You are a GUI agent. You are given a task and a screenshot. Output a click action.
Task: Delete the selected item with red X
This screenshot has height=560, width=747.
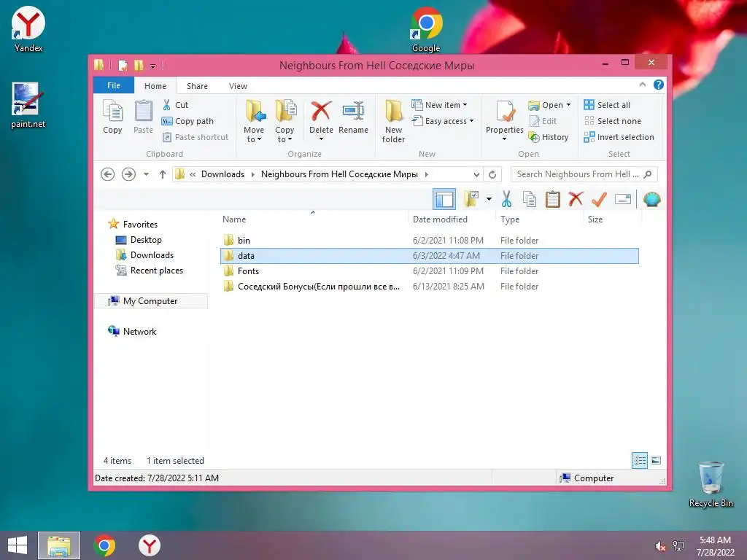click(x=321, y=112)
